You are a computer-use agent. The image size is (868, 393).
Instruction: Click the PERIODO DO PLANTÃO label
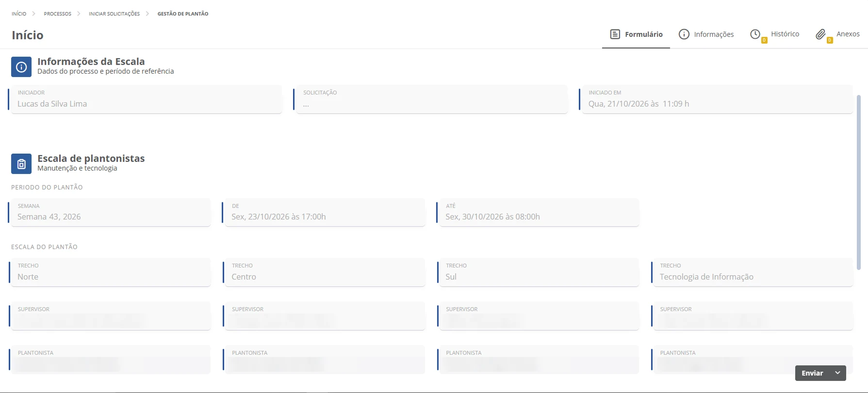click(47, 188)
